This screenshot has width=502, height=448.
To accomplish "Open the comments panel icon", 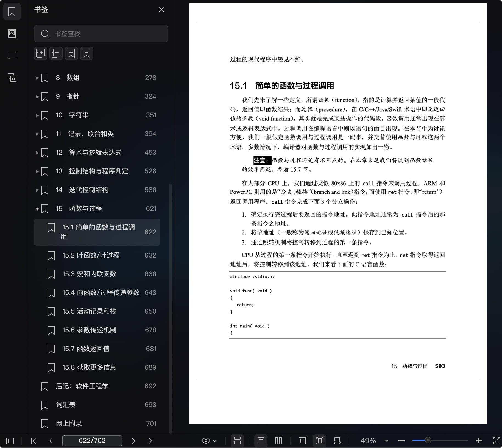I will point(12,56).
